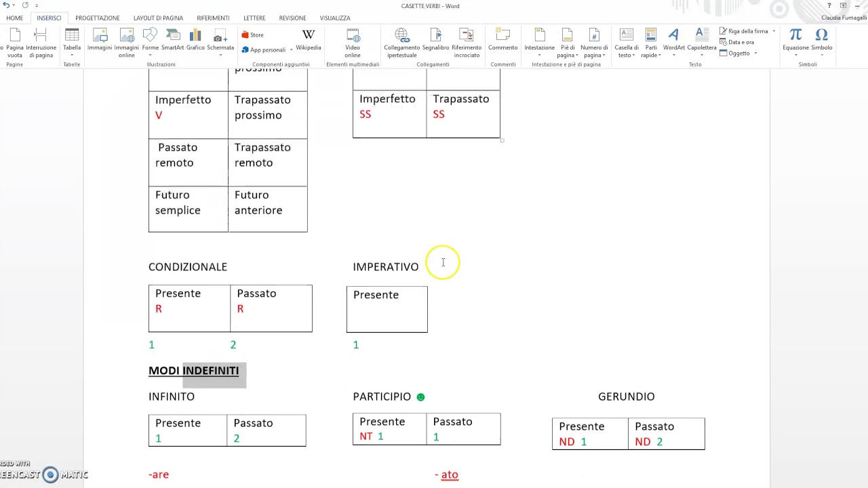Customize quick access toolbar dropdown
This screenshot has height=488, width=868.
click(37, 5)
